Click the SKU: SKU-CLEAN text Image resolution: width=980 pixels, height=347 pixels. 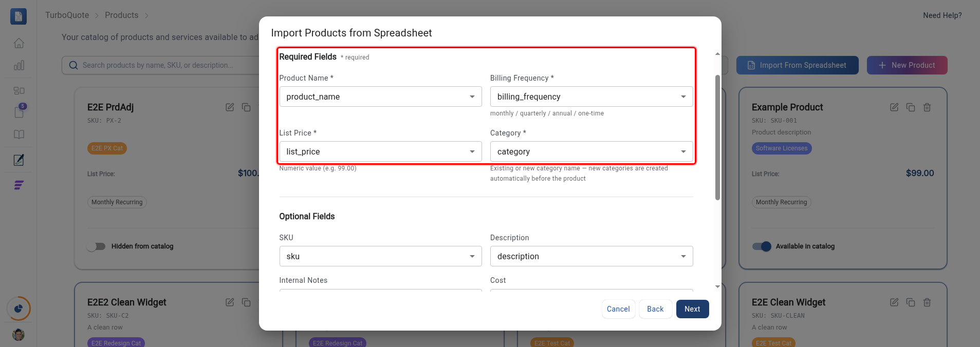click(778, 316)
